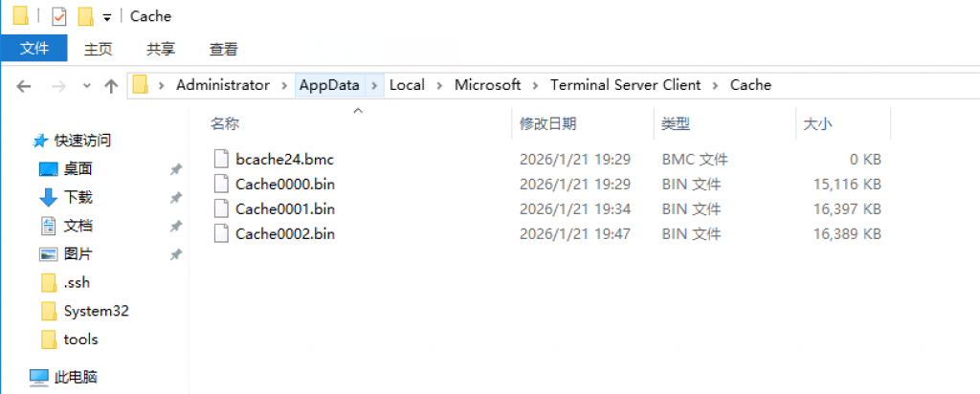Select the Cache0002.bin file

tap(284, 234)
